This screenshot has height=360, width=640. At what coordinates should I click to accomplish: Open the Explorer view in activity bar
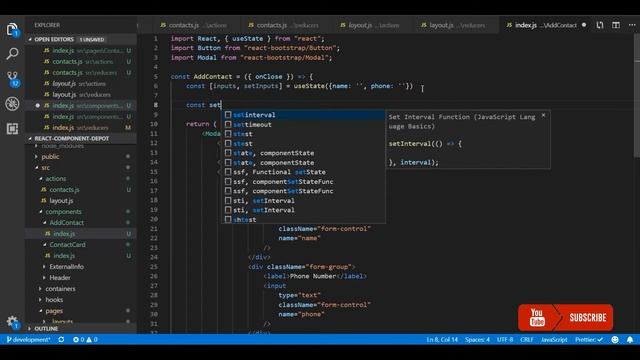click(12, 29)
